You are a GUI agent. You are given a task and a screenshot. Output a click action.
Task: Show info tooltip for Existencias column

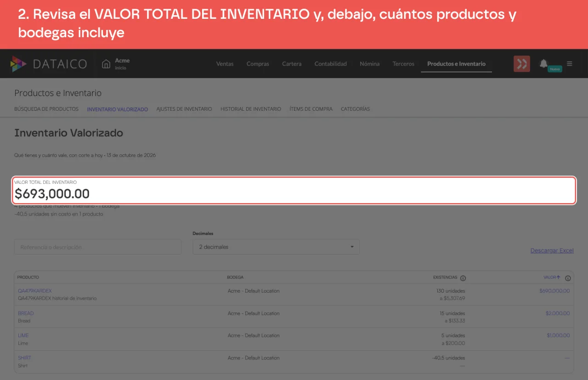click(x=463, y=278)
